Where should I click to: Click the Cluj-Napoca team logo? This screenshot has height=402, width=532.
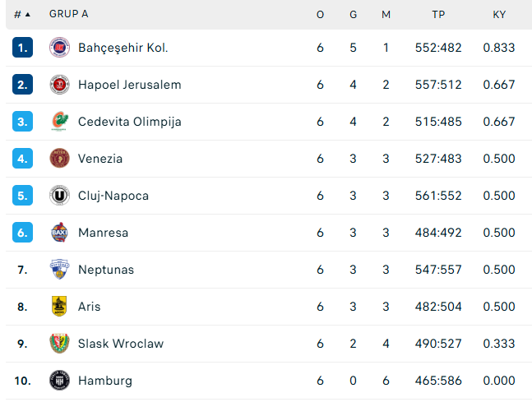(59, 196)
